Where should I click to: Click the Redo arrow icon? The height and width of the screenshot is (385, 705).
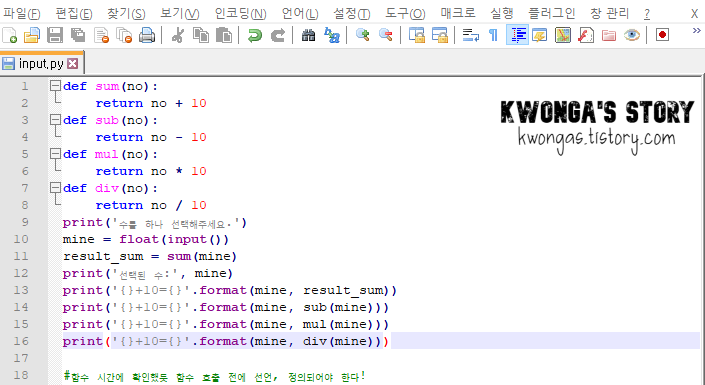click(x=277, y=35)
